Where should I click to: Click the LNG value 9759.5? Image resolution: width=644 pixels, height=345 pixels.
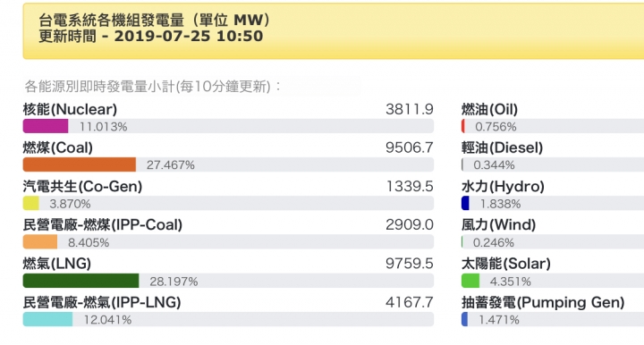pyautogui.click(x=410, y=264)
